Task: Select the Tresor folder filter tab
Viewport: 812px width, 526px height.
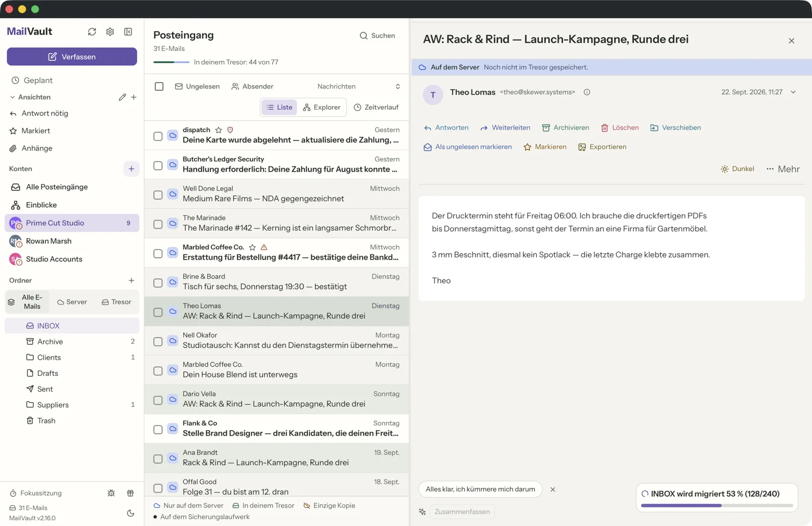Action: coord(116,302)
